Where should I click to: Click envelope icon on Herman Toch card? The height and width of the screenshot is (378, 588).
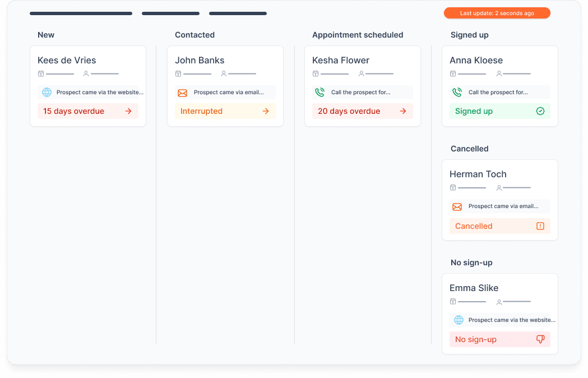pos(457,206)
